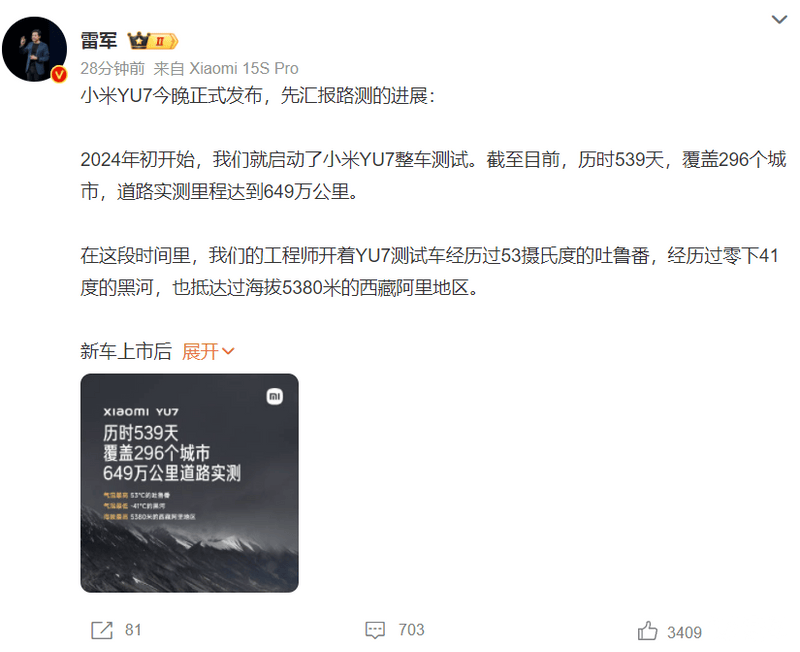Open the Xiaomi YU7 image thumbnail
Image resolution: width=800 pixels, height=652 pixels.
(x=189, y=483)
